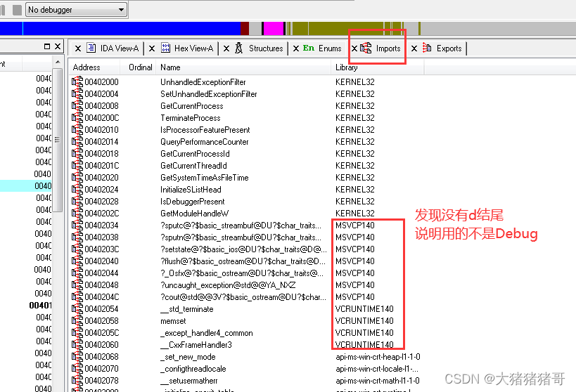Switch to the Enums tab
The height and width of the screenshot is (392, 576).
330,48
